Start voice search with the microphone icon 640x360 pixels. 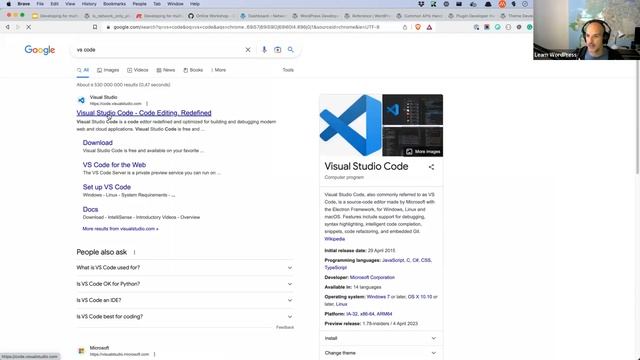pyautogui.click(x=264, y=50)
